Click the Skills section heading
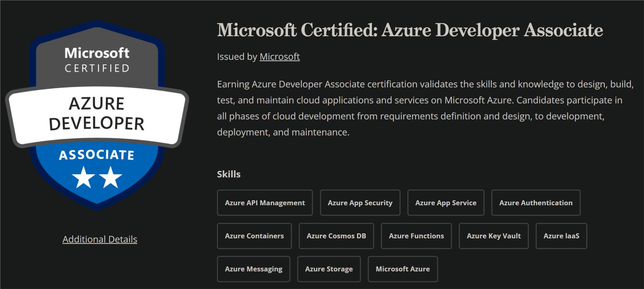Viewport: 644px width, 289px height. click(229, 174)
